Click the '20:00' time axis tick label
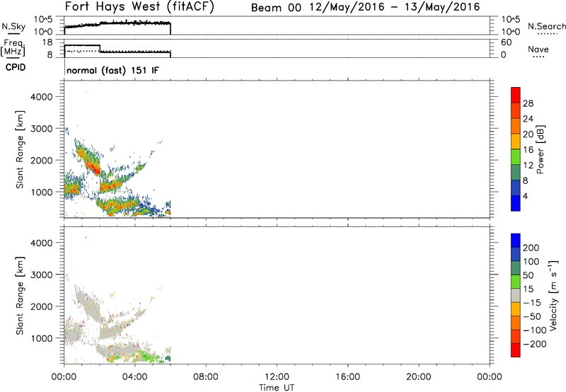566x392 pixels. click(418, 377)
